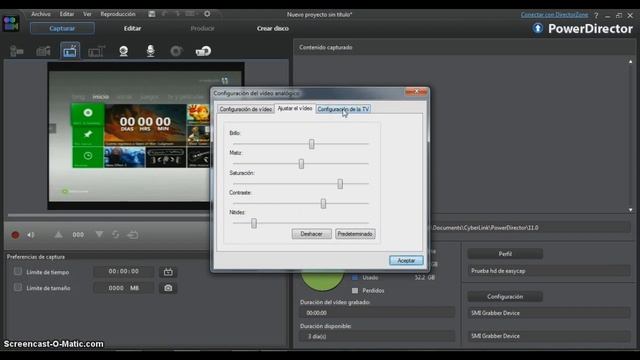Open the Ver menu
The height and width of the screenshot is (360, 640).
coord(87,14)
